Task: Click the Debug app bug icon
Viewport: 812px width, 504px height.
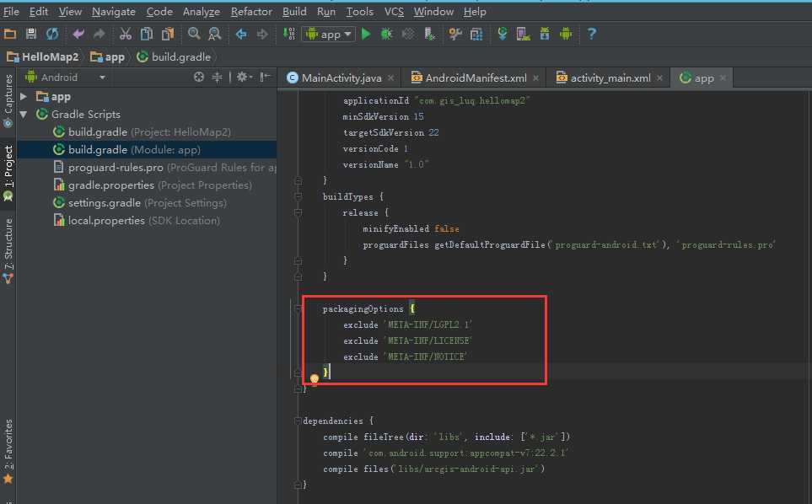Action: tap(387, 34)
